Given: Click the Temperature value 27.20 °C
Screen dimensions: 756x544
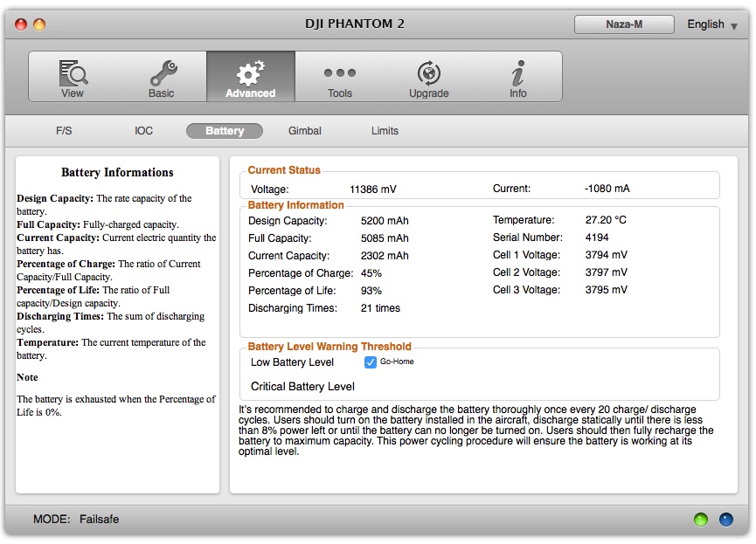Looking at the screenshot, I should pos(606,220).
